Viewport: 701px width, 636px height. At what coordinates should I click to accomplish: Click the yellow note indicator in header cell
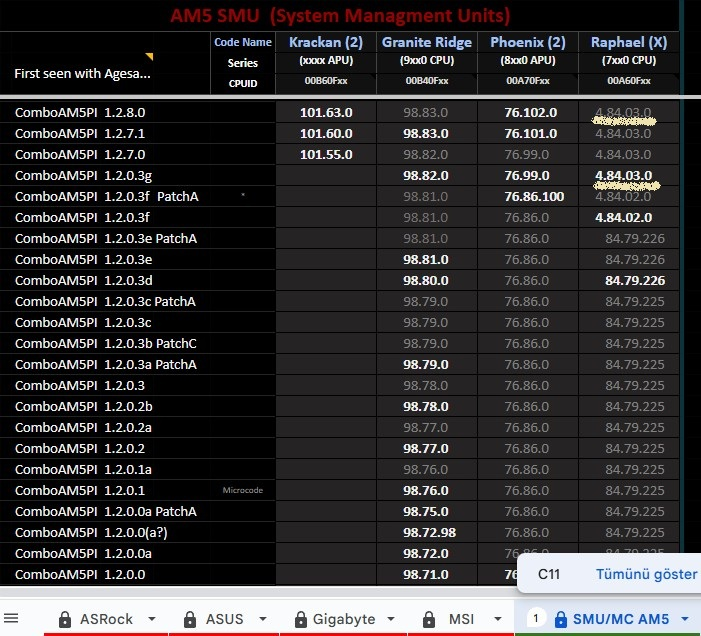(x=149, y=56)
